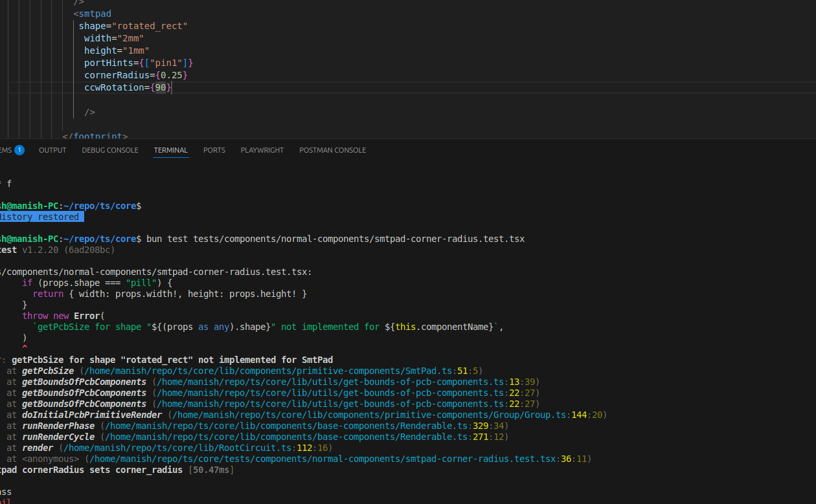Select the TERMINAL tab
The image size is (816, 504).
[x=170, y=150]
